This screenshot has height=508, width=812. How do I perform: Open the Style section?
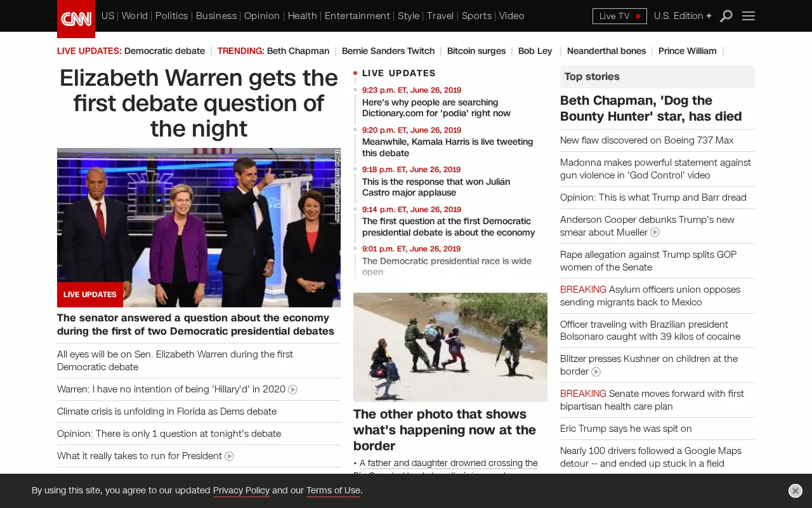[409, 16]
